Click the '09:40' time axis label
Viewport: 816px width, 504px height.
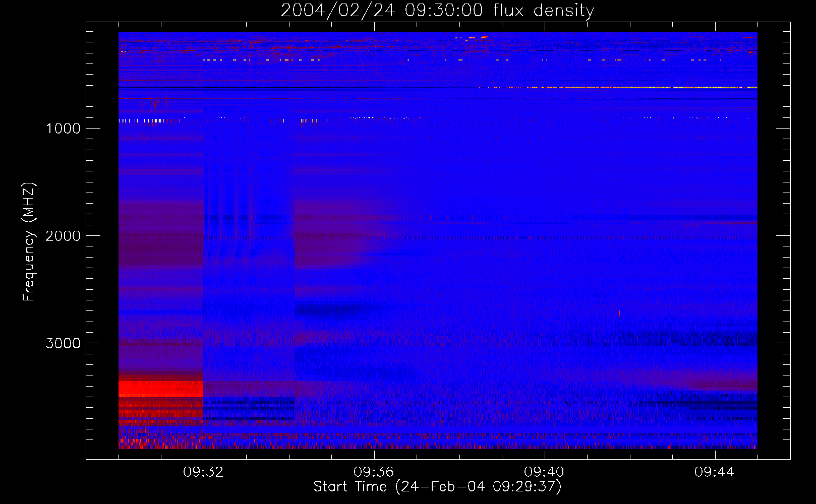[x=544, y=472]
